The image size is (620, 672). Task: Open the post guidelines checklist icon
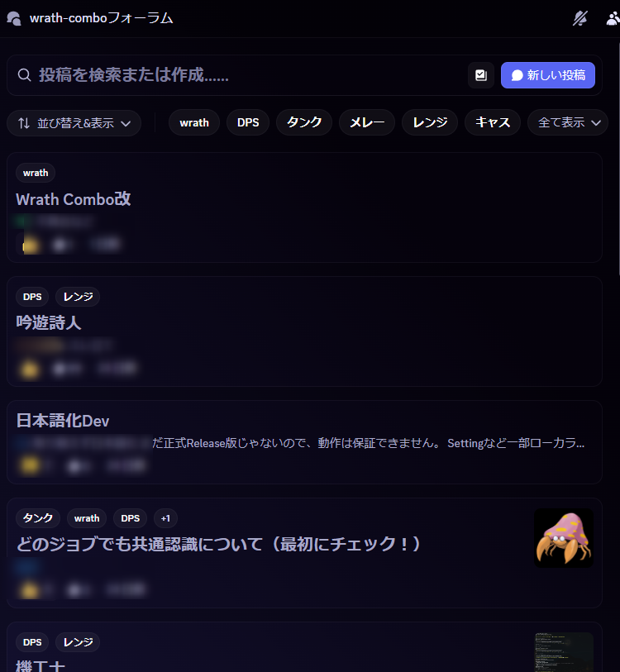(x=481, y=75)
